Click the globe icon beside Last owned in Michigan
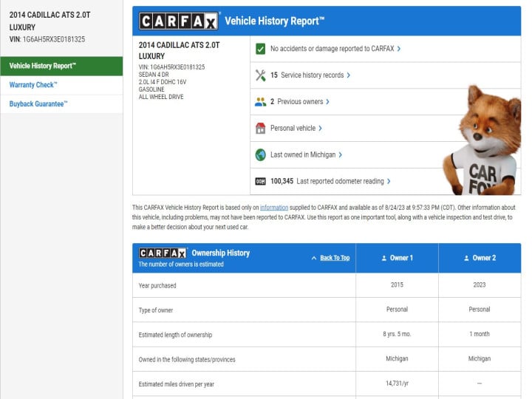 pos(260,154)
